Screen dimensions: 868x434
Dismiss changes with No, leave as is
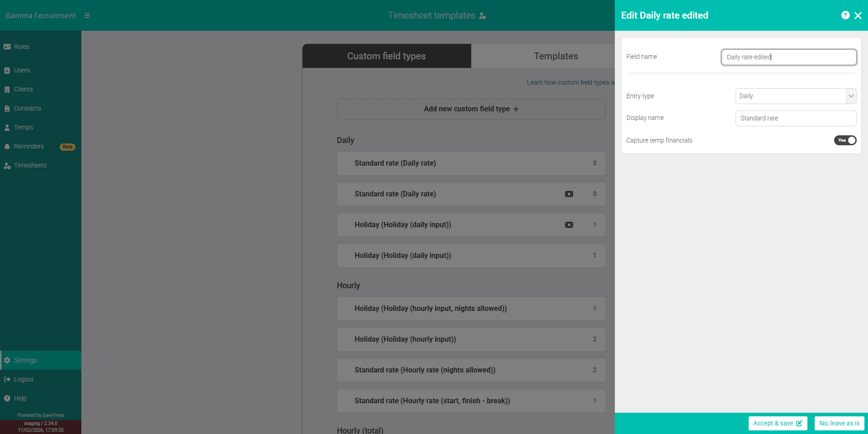point(839,423)
